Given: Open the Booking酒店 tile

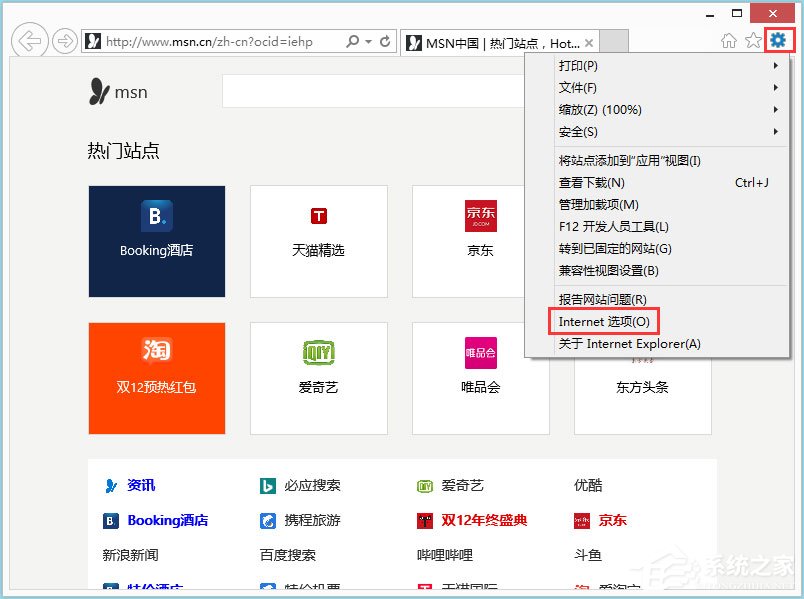Looking at the screenshot, I should [156, 240].
